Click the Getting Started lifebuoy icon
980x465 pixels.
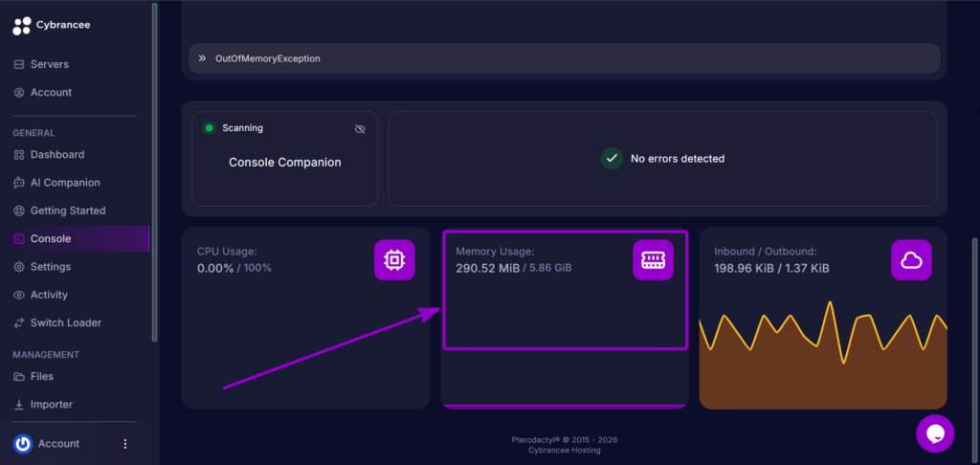tap(19, 211)
